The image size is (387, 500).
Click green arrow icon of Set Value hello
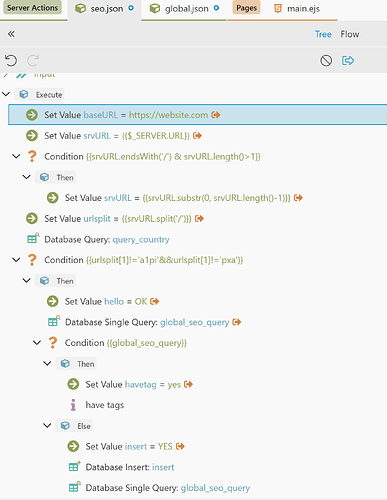point(53,301)
